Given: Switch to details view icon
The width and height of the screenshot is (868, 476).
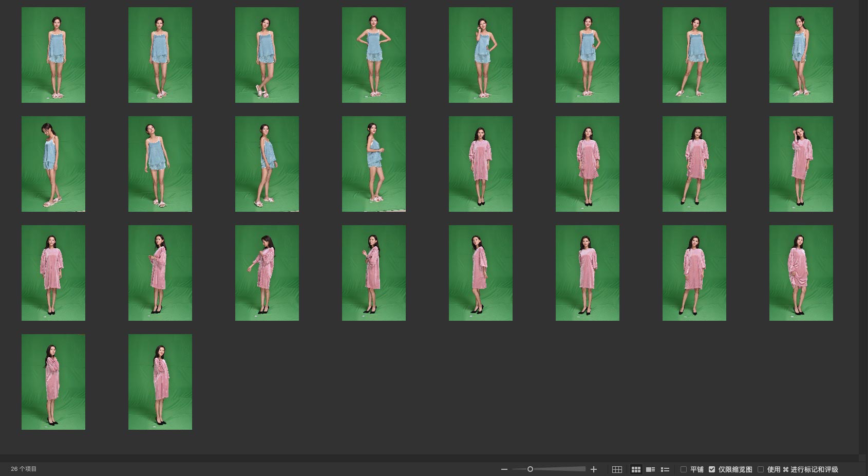Looking at the screenshot, I should click(650, 469).
